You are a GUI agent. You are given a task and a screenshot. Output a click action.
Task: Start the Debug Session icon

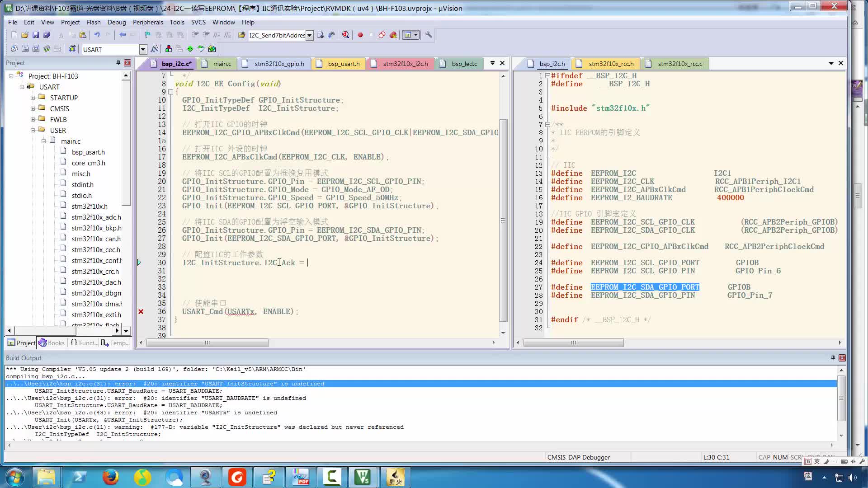click(x=346, y=35)
